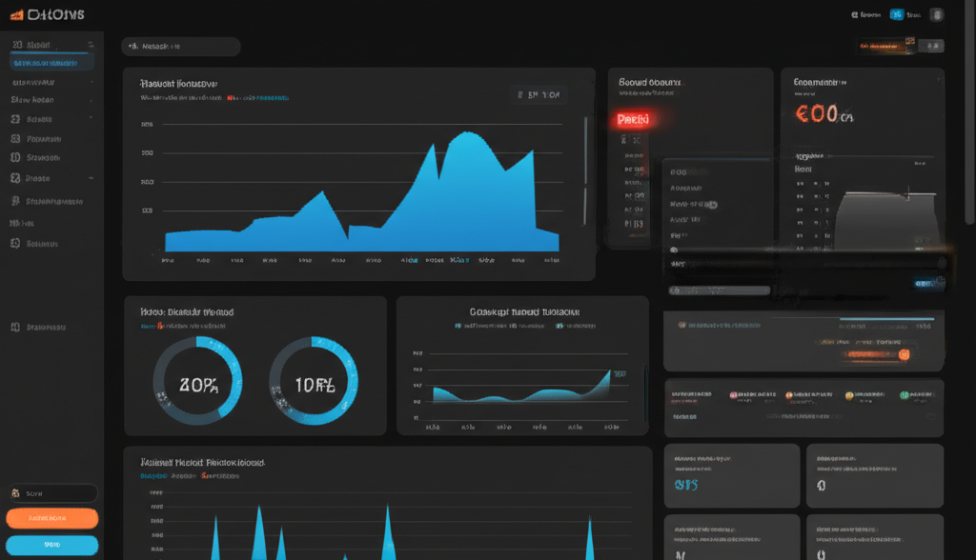Click the lone sidebar icon in the lower section
This screenshot has height=560, width=976.
click(x=15, y=327)
